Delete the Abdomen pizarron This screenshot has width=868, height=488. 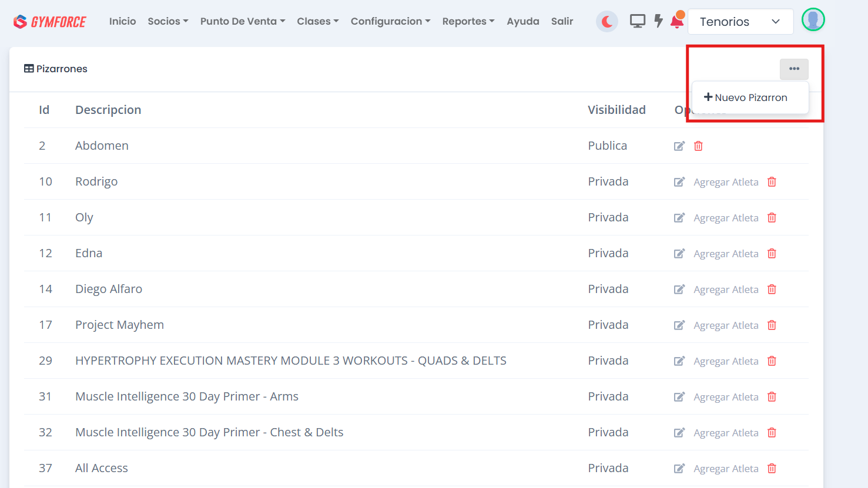pos(698,146)
